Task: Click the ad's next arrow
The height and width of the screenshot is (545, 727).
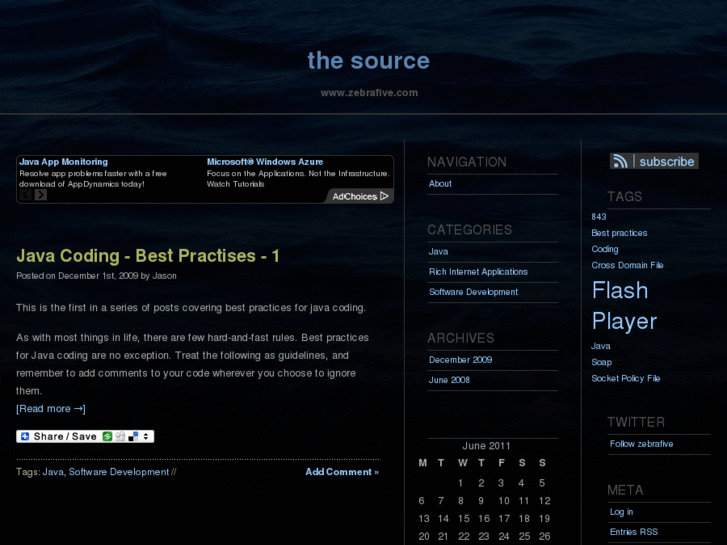Action: click(41, 195)
